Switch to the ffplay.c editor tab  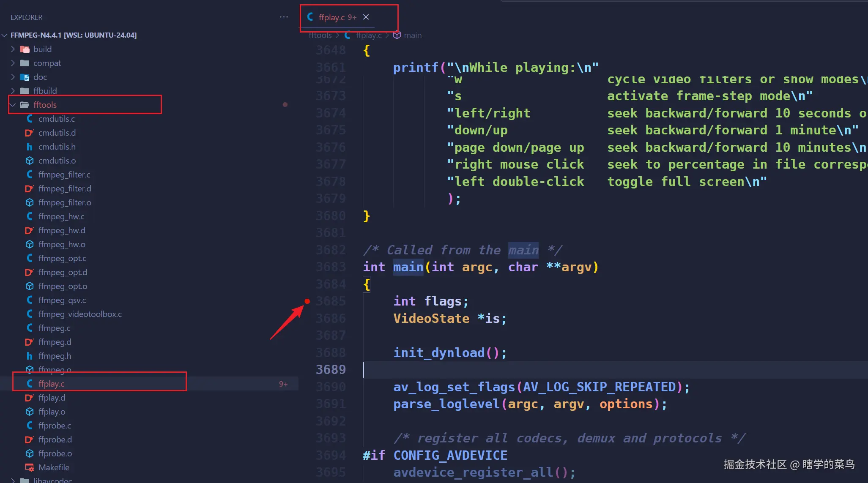click(x=331, y=17)
